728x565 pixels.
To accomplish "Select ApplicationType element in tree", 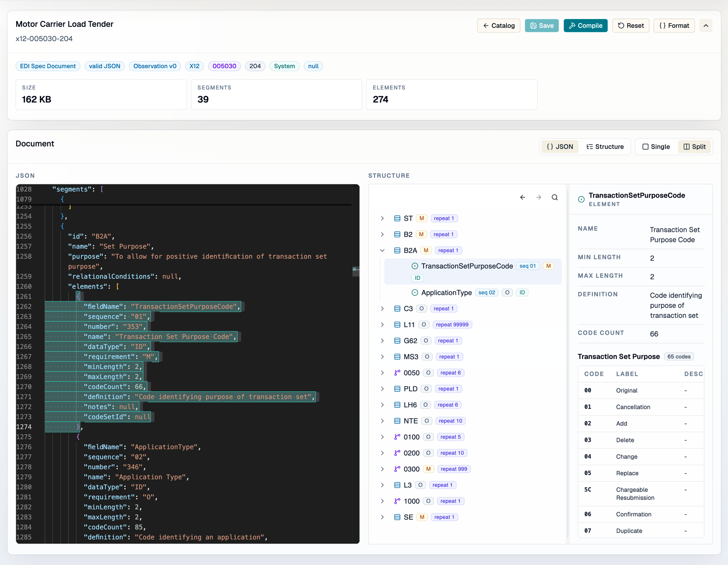I will click(x=472, y=292).
